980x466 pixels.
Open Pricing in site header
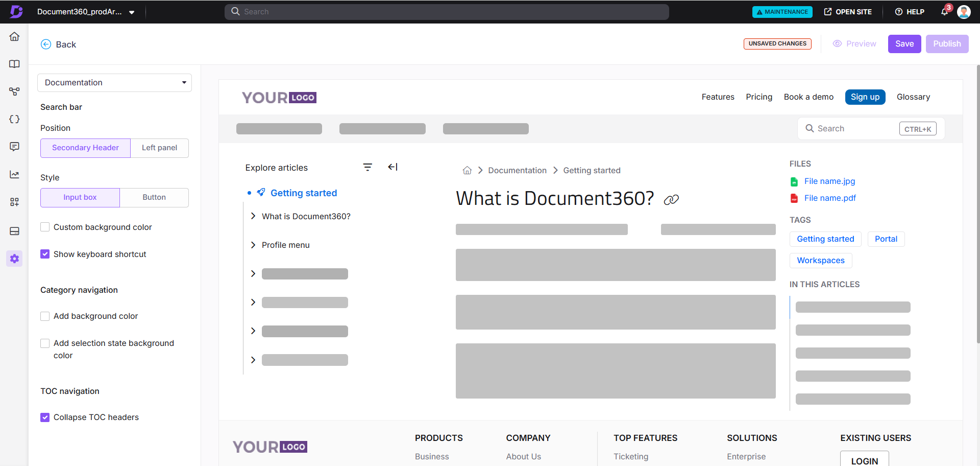(x=759, y=97)
